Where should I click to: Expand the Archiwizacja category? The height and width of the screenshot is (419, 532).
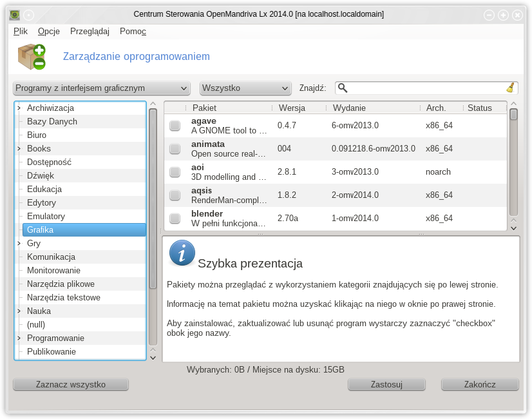pos(19,108)
